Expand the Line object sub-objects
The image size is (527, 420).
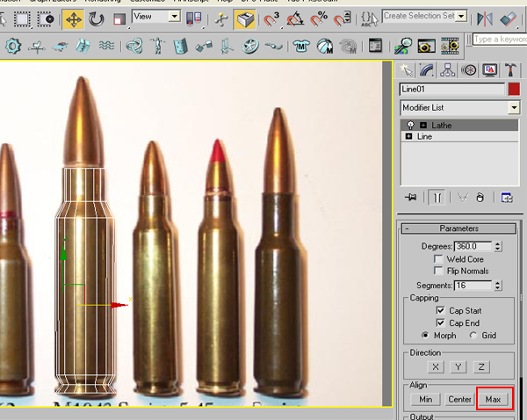pos(408,136)
